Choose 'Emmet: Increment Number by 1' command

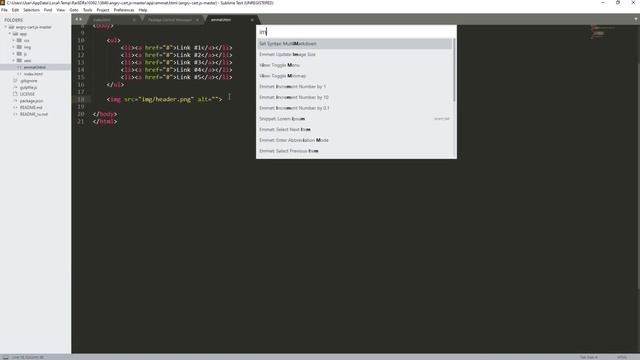point(354,87)
